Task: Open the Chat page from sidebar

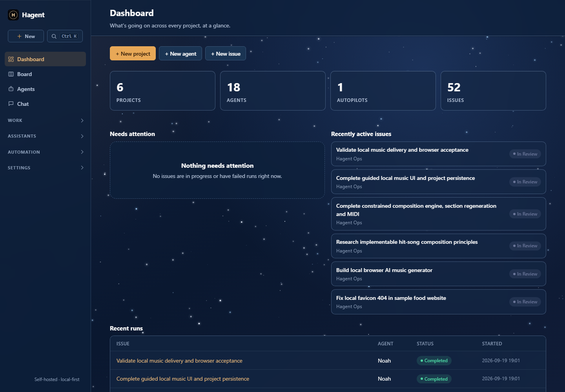Action: pyautogui.click(x=45, y=104)
